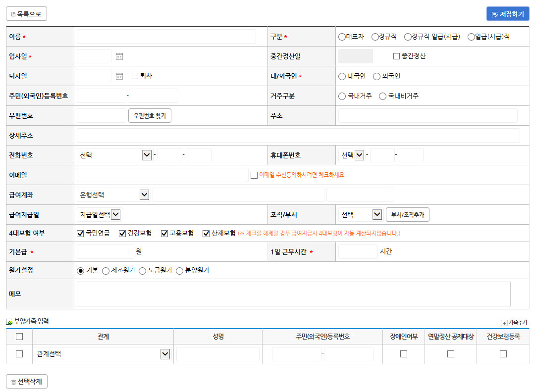Open calendar picker for 퇴사일
This screenshot has width=533, height=392.
coord(119,76)
